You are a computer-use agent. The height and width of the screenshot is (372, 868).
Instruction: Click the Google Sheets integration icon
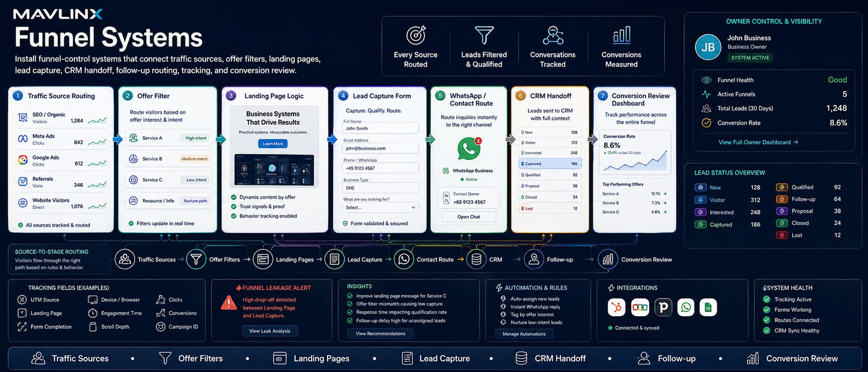(708, 307)
